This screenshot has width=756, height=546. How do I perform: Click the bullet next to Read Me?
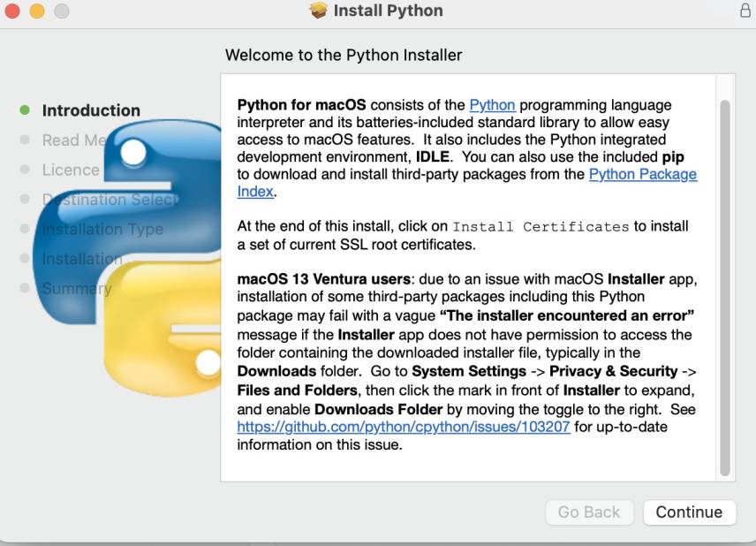click(x=24, y=140)
